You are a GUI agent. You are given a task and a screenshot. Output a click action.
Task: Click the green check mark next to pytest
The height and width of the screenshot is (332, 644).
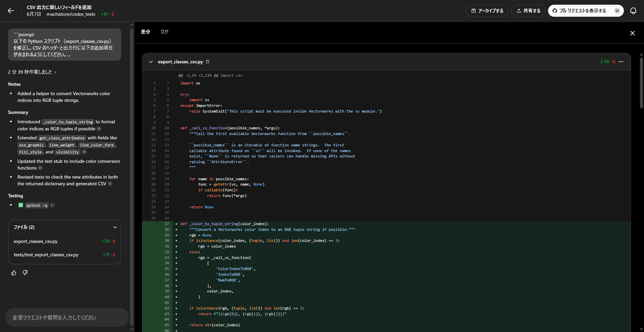coord(20,205)
